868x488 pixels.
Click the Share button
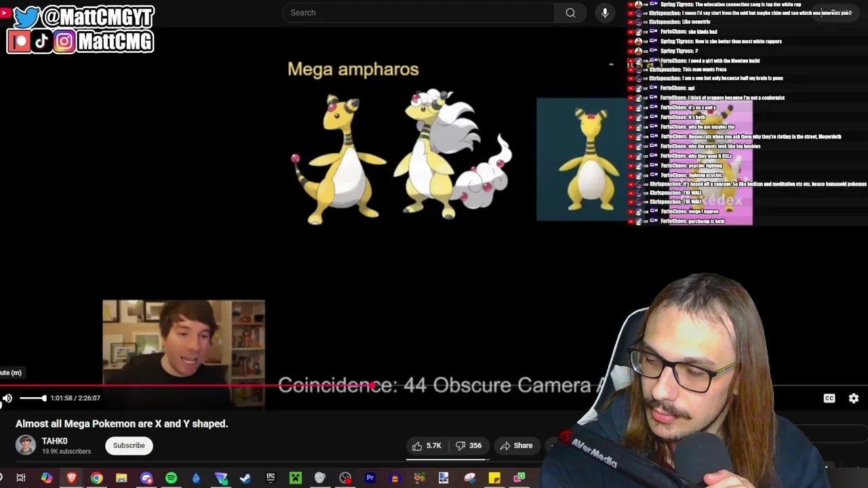[x=517, y=445]
